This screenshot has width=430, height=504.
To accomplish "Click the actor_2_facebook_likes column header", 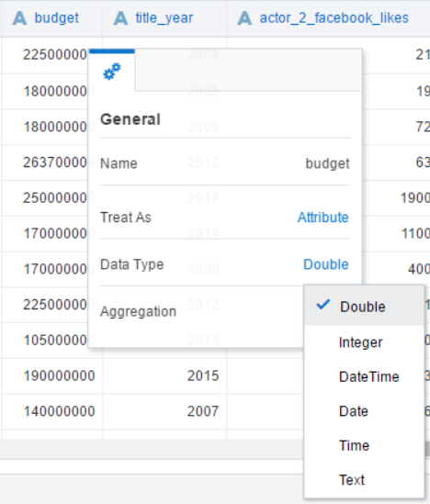I will point(328,18).
